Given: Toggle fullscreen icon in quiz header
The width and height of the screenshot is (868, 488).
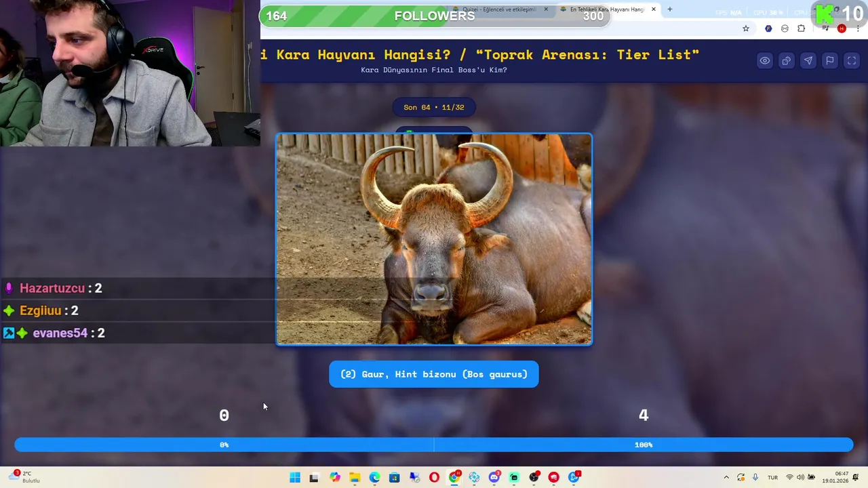Looking at the screenshot, I should [x=852, y=61].
